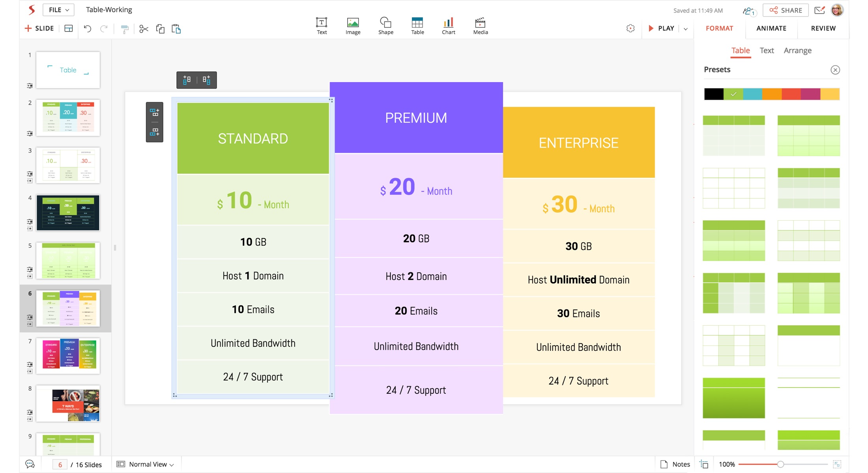Select slide 7 thumbnail
The width and height of the screenshot is (868, 473).
[x=68, y=356]
